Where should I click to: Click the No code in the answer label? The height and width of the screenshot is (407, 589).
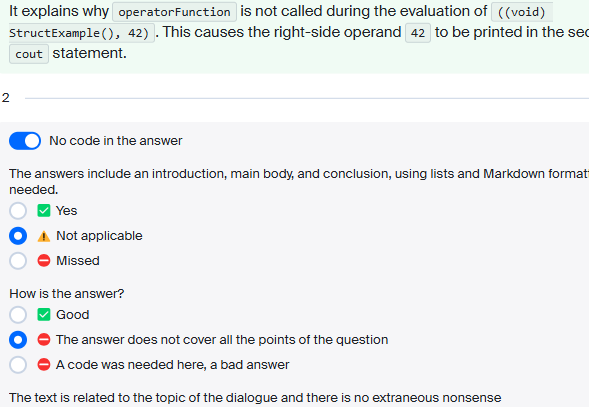[116, 141]
